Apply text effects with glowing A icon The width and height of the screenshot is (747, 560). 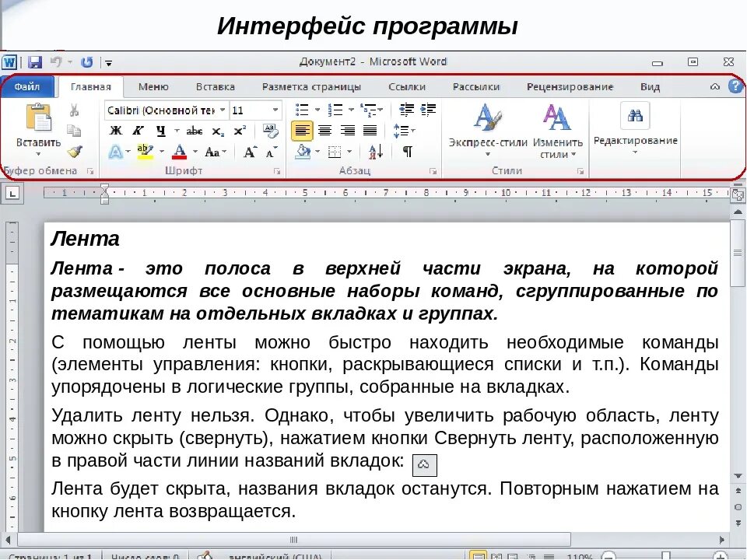tap(115, 152)
